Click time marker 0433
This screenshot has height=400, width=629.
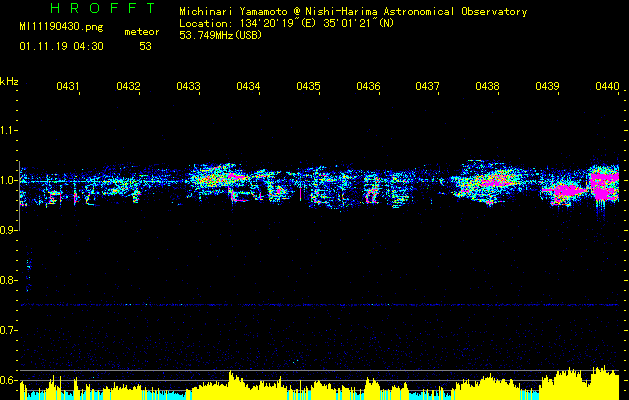point(188,86)
